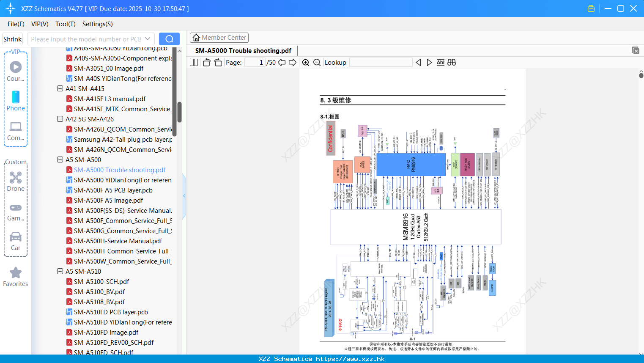Open SM-A5100-SCH.pdf
This screenshot has height=363, width=644.
click(98, 282)
